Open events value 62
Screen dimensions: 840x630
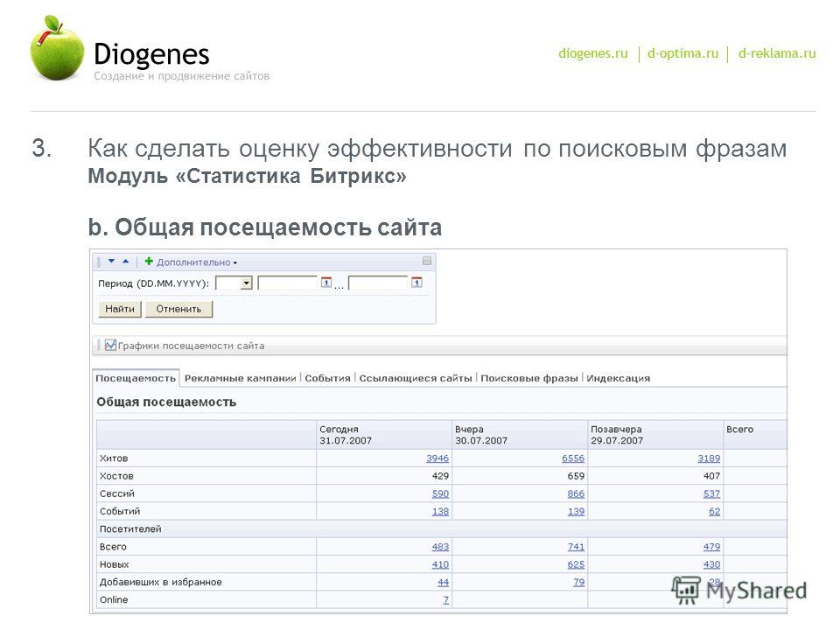(x=715, y=511)
